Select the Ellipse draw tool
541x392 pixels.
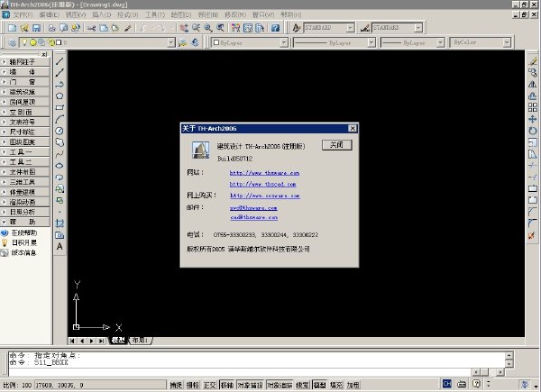pos(60,166)
